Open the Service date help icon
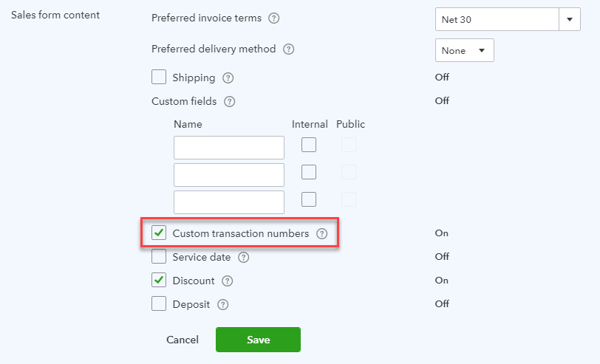 click(x=244, y=258)
